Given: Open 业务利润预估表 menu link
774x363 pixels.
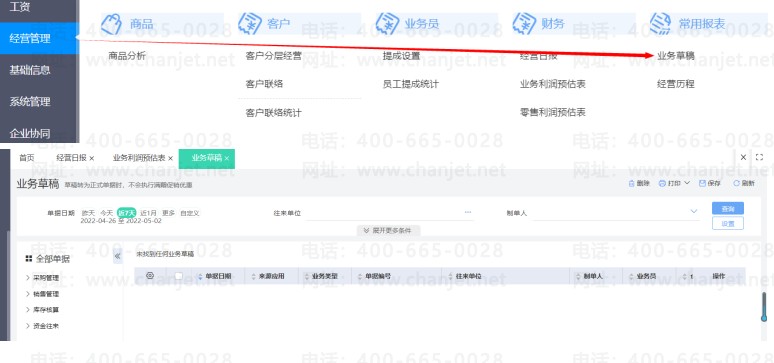Looking at the screenshot, I should tap(553, 84).
